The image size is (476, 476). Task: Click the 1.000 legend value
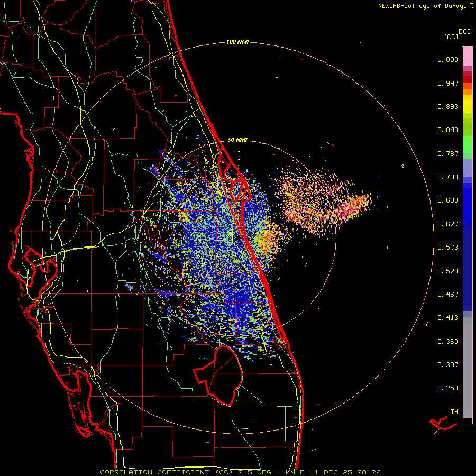coord(448,59)
